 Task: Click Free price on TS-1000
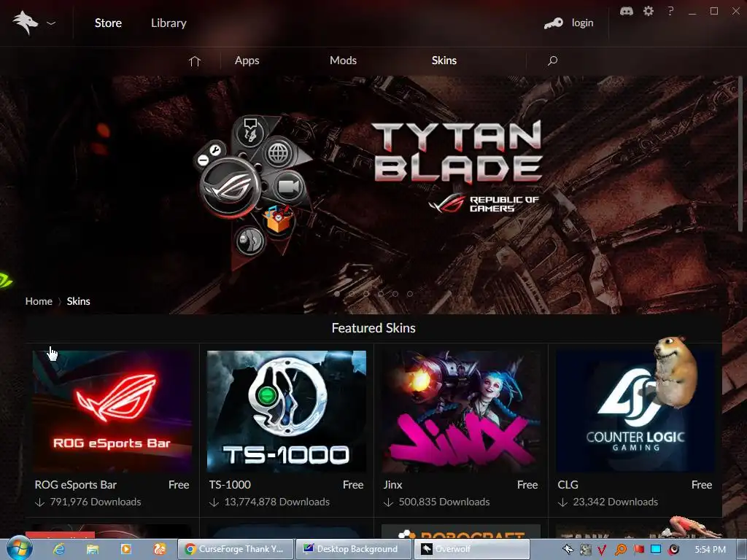click(x=353, y=485)
